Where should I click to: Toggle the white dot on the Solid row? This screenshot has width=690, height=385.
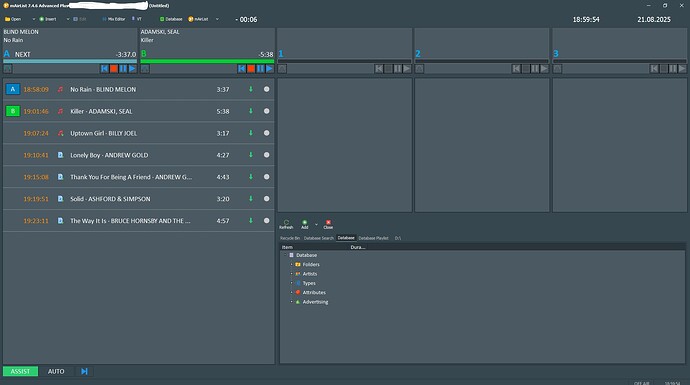pos(267,199)
